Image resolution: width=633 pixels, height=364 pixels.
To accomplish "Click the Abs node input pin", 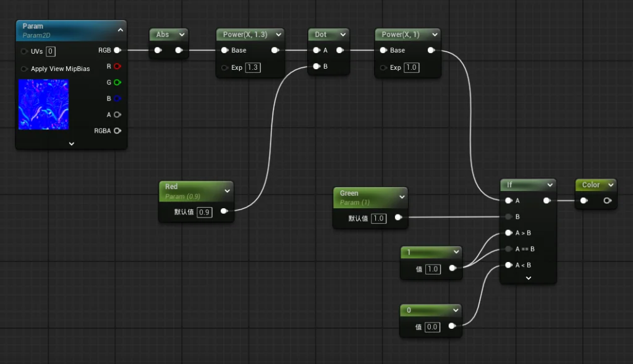I will click(158, 50).
